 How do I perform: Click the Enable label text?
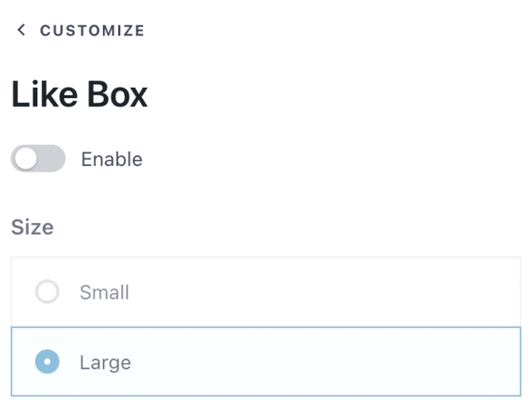pyautogui.click(x=112, y=159)
